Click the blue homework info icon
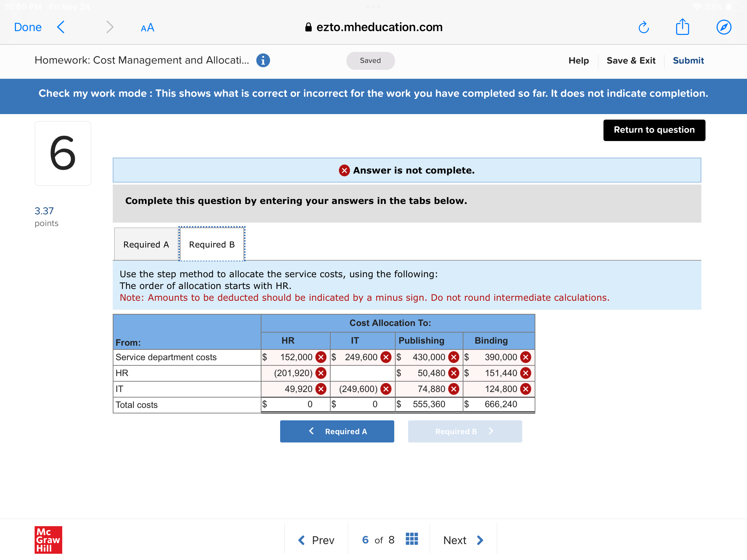The image size is (747, 560). point(263,60)
